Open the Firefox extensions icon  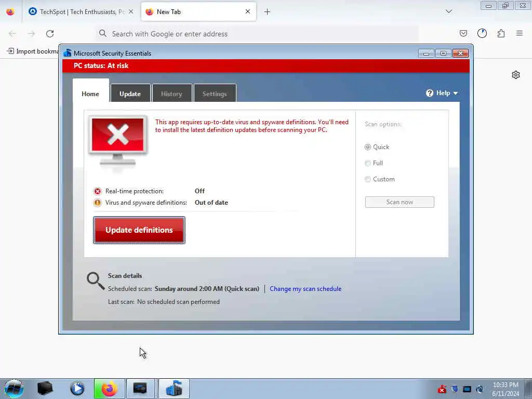tap(501, 33)
